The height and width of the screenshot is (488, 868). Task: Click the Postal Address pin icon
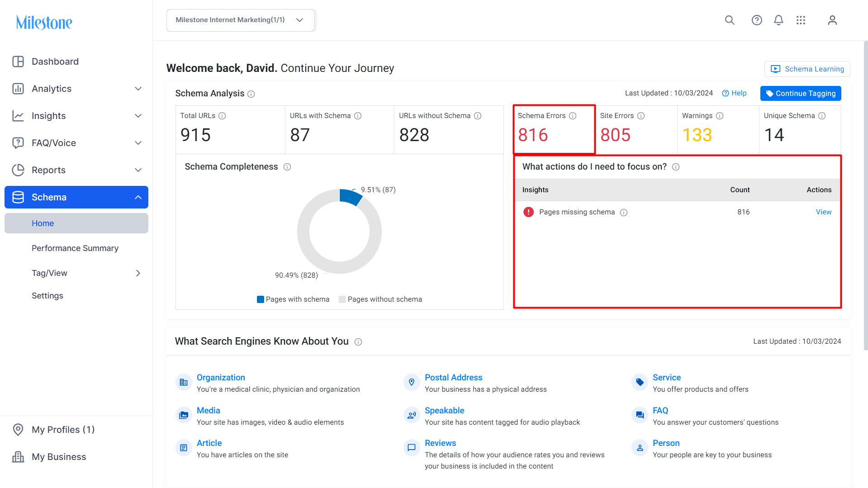click(412, 383)
